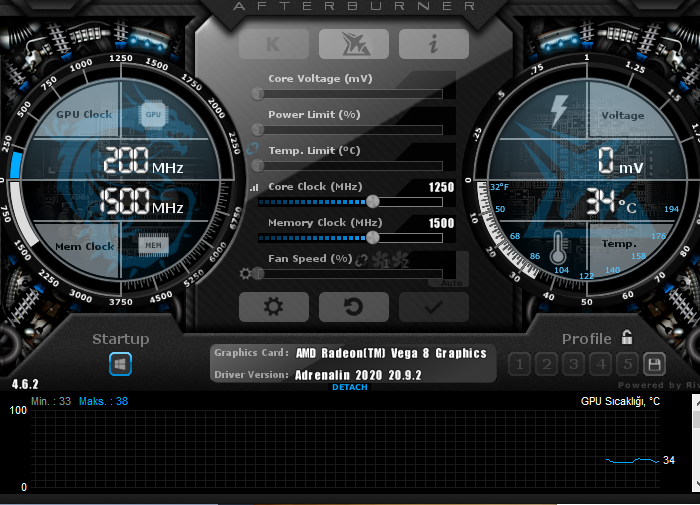Image resolution: width=700 pixels, height=505 pixels.
Task: Click the Min. : 33 readout
Action: pos(51,401)
